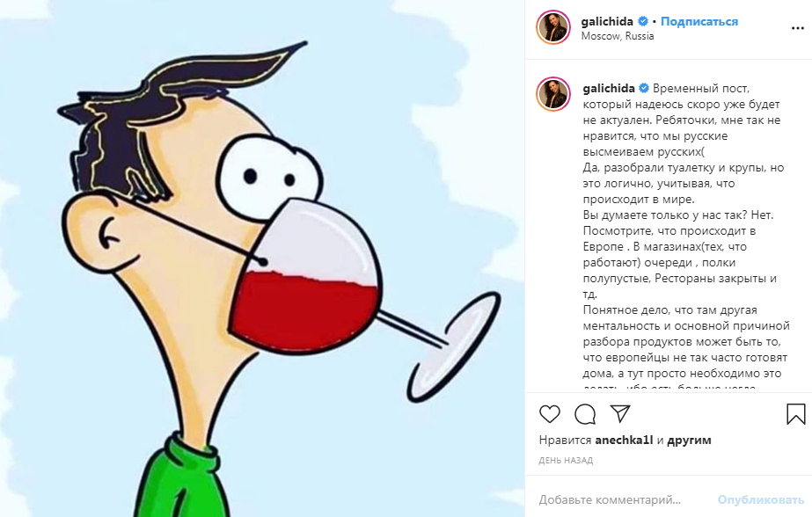The image size is (812, 517).
Task: Open anechka1l profile from likes
Action: coord(624,440)
